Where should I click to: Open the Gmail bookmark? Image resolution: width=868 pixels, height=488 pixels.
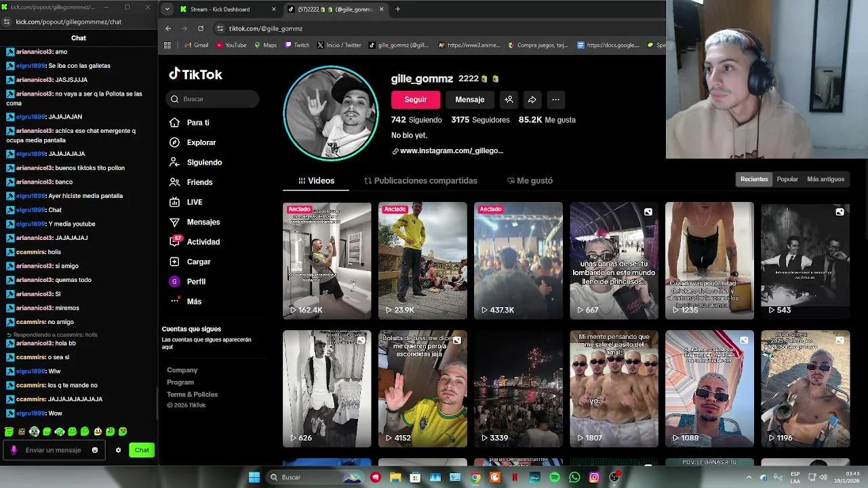[x=197, y=45]
